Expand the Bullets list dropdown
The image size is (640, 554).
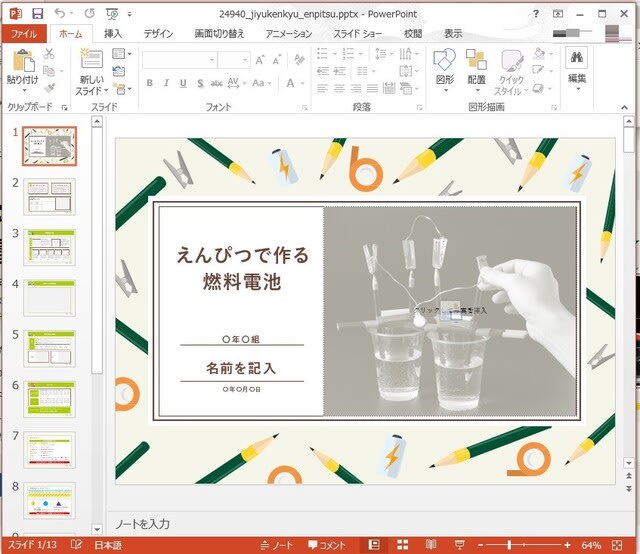(335, 54)
